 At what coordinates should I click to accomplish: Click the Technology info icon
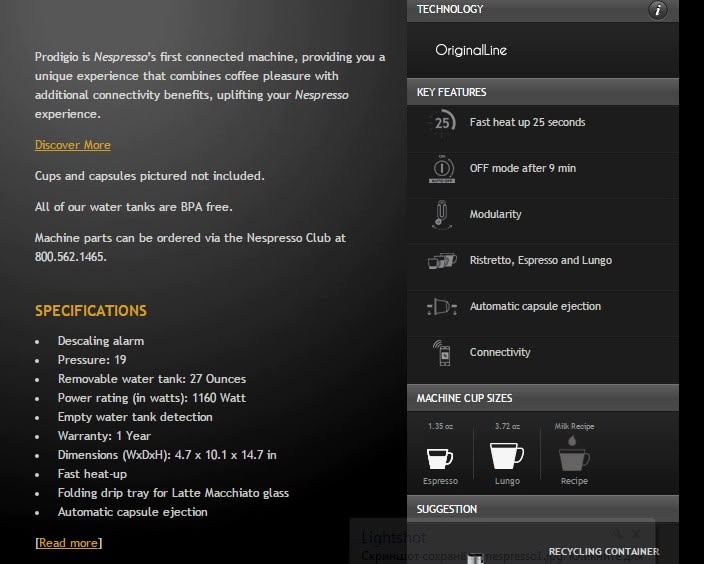point(657,10)
